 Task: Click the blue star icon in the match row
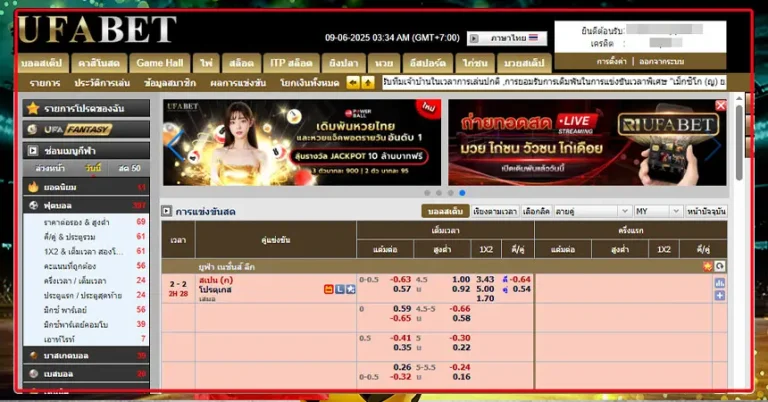(x=350, y=289)
